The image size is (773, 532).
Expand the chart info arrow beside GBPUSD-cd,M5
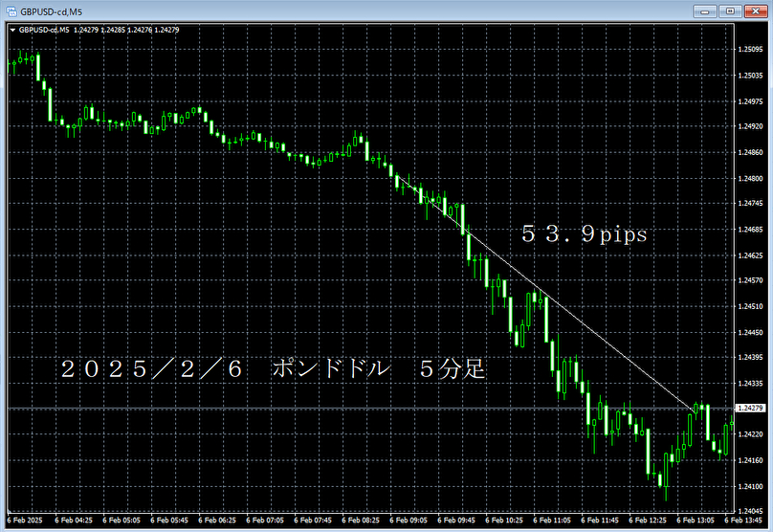pyautogui.click(x=12, y=30)
